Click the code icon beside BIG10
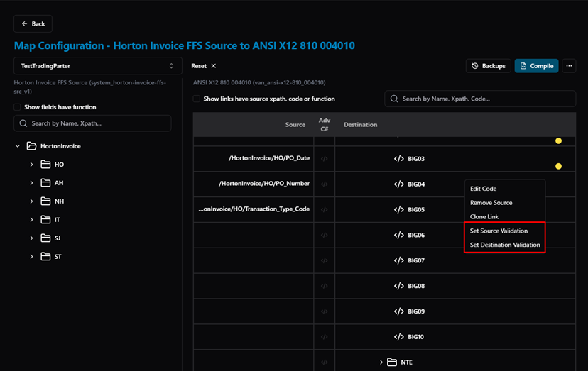This screenshot has width=588, height=371. tap(399, 337)
